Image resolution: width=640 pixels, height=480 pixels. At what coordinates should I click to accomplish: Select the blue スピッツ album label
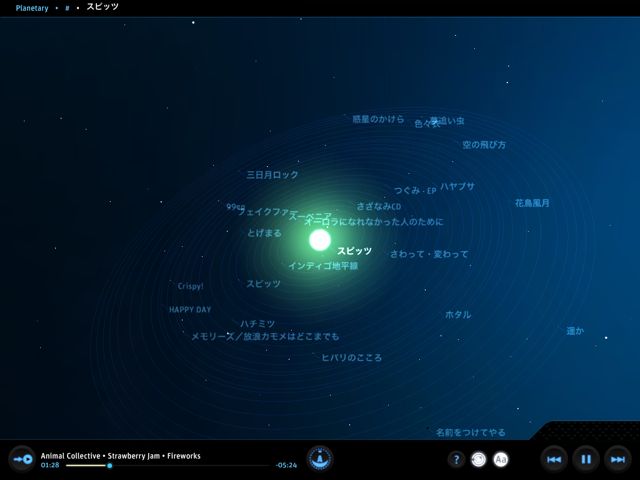[263, 284]
